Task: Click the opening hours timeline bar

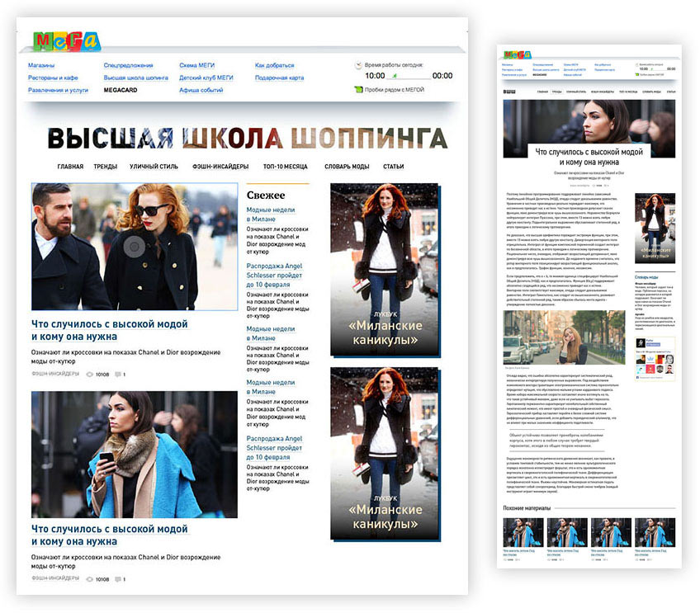Action: point(409,77)
